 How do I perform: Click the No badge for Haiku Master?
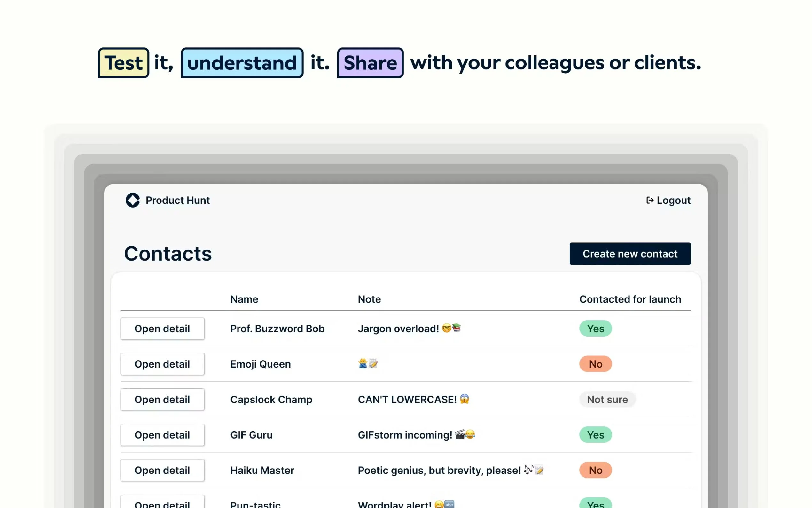[595, 470]
